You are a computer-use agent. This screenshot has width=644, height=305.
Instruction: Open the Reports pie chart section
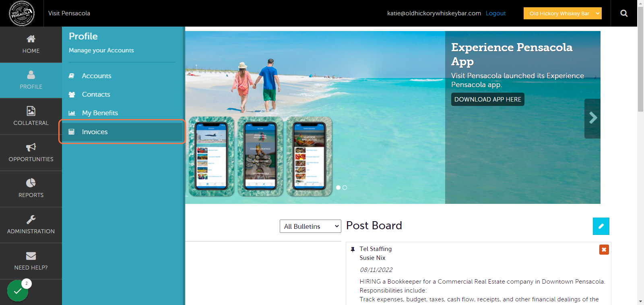(31, 189)
